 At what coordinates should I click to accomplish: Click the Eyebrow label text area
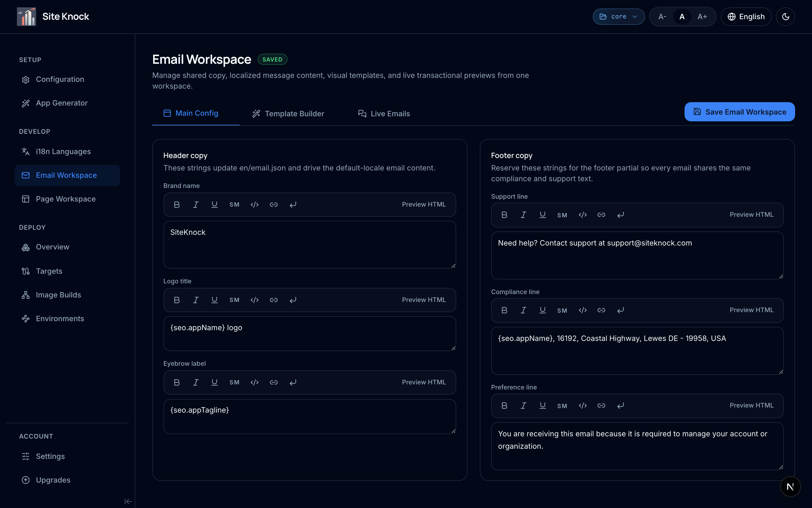(309, 416)
